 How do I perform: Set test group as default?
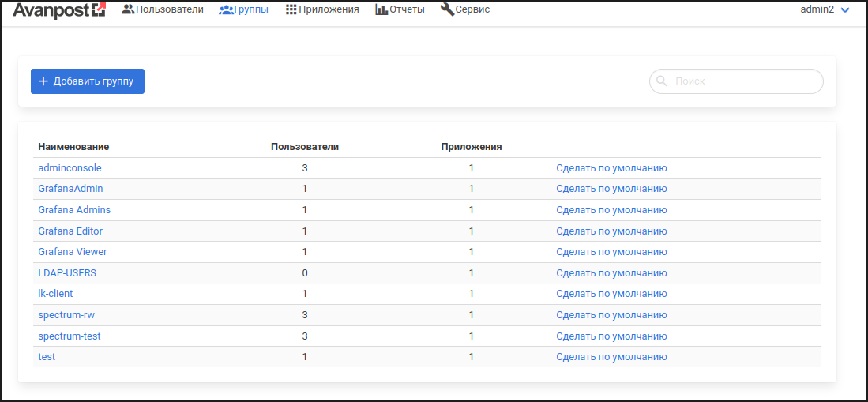(611, 357)
